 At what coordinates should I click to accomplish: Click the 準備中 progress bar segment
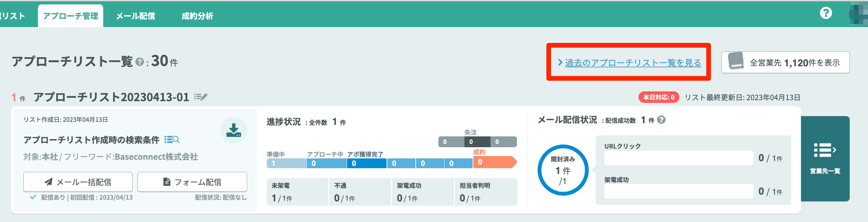[286, 163]
